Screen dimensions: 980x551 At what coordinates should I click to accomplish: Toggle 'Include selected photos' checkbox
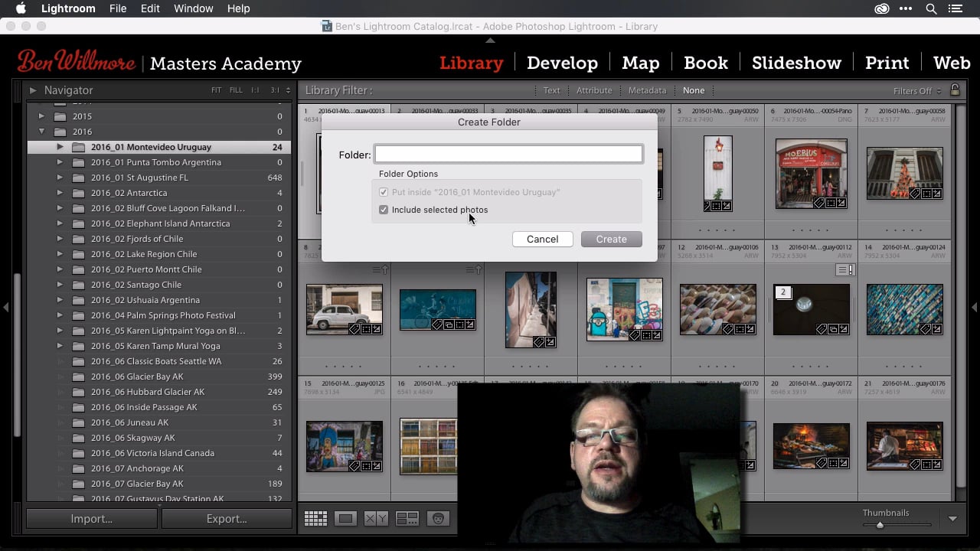[384, 210]
